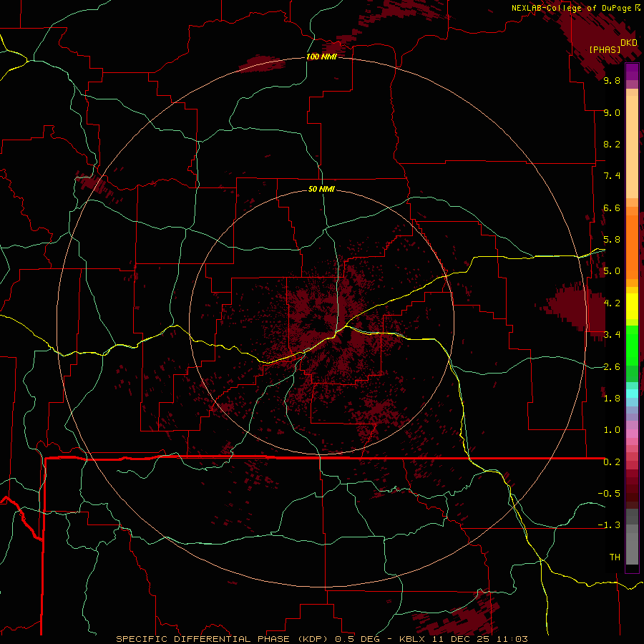This screenshot has width=644, height=644.
Task: Click the 1.8 scale value
Action: (612, 399)
